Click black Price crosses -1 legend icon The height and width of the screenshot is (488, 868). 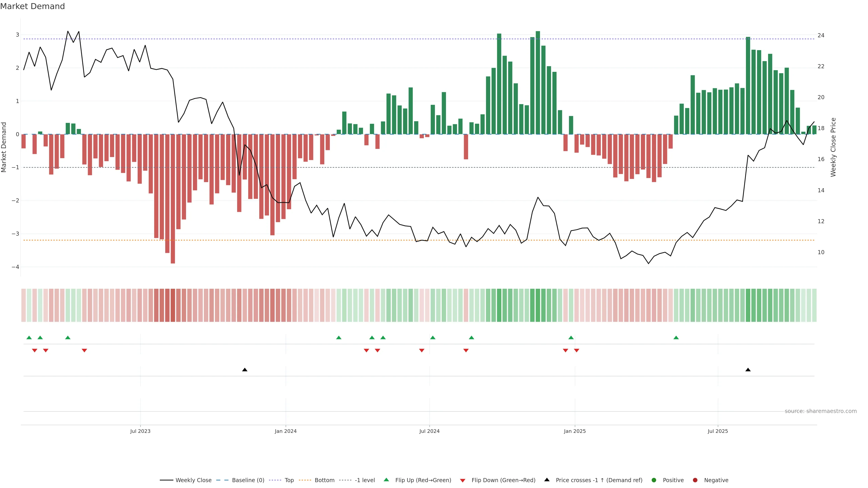click(547, 480)
